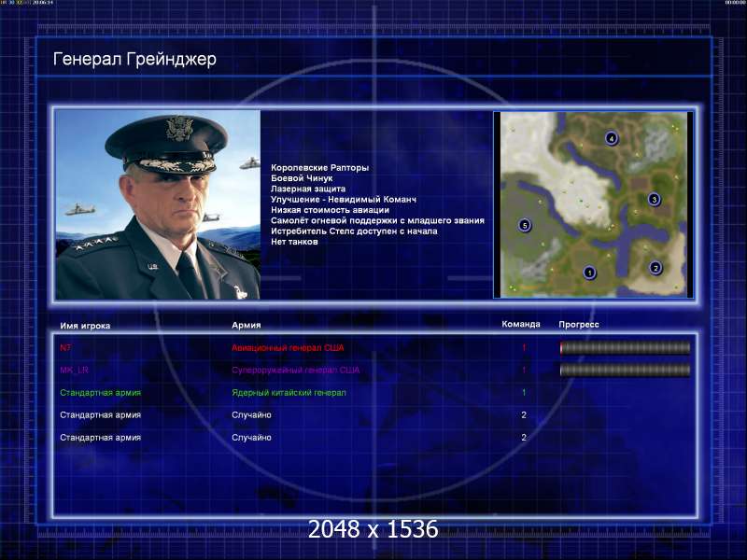Click start position marker 2 on the minimap
The height and width of the screenshot is (560, 747).
(x=655, y=268)
